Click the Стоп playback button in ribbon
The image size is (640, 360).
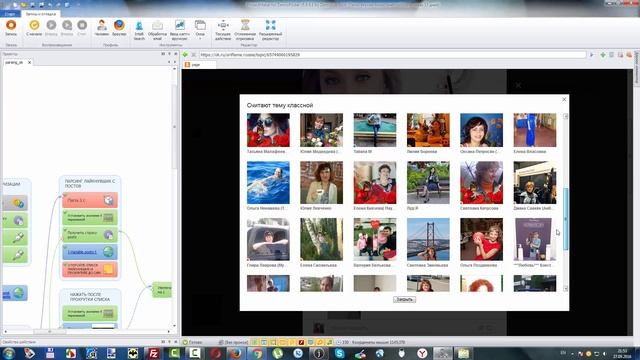(x=82, y=28)
